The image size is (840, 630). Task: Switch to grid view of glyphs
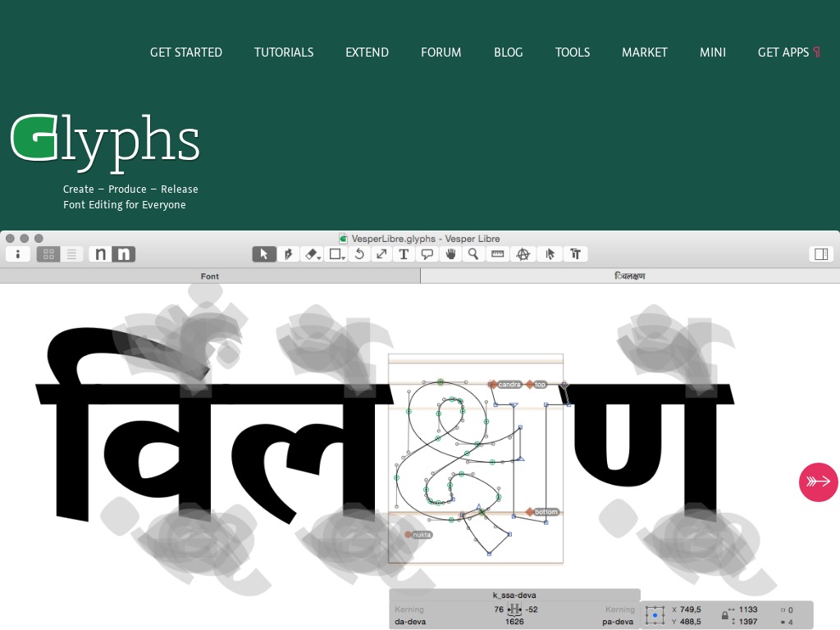[48, 254]
